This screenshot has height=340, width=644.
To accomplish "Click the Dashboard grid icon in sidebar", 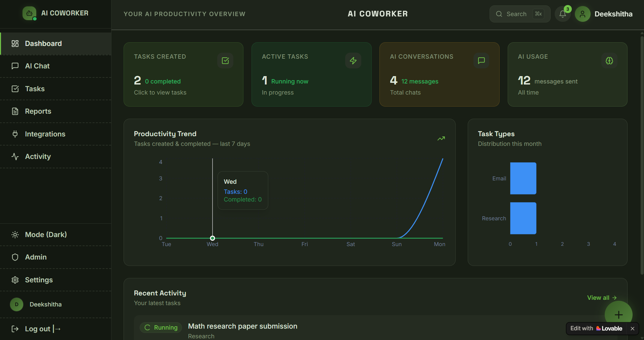I will tap(15, 44).
